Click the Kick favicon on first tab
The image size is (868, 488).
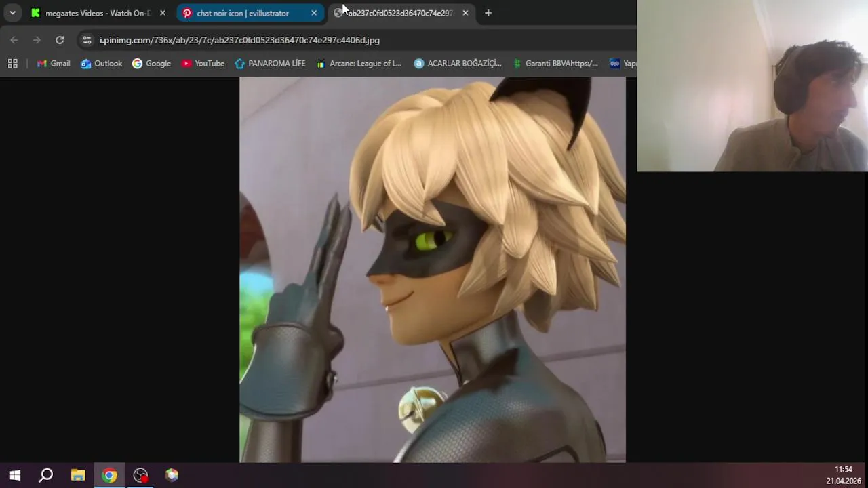[x=35, y=13]
